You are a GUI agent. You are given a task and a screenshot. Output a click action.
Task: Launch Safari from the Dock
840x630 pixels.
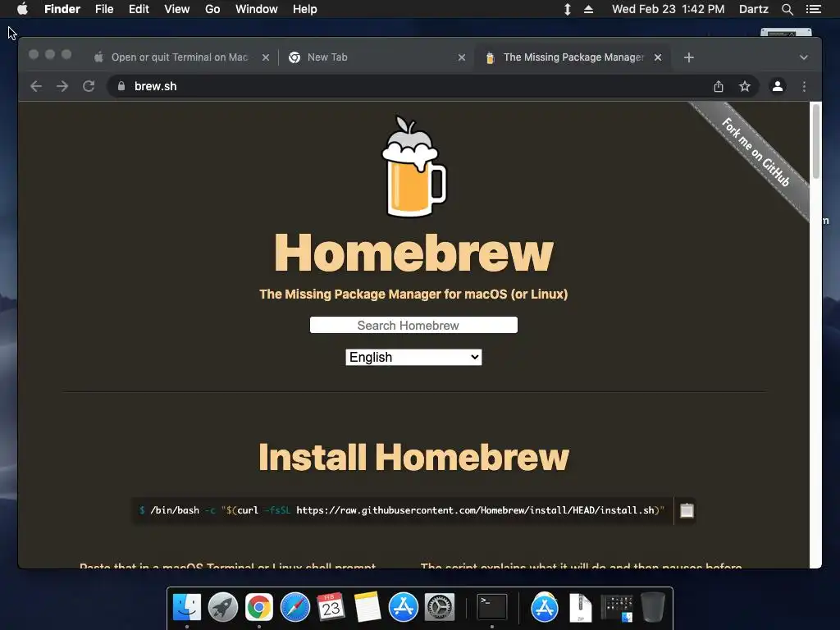pos(295,608)
